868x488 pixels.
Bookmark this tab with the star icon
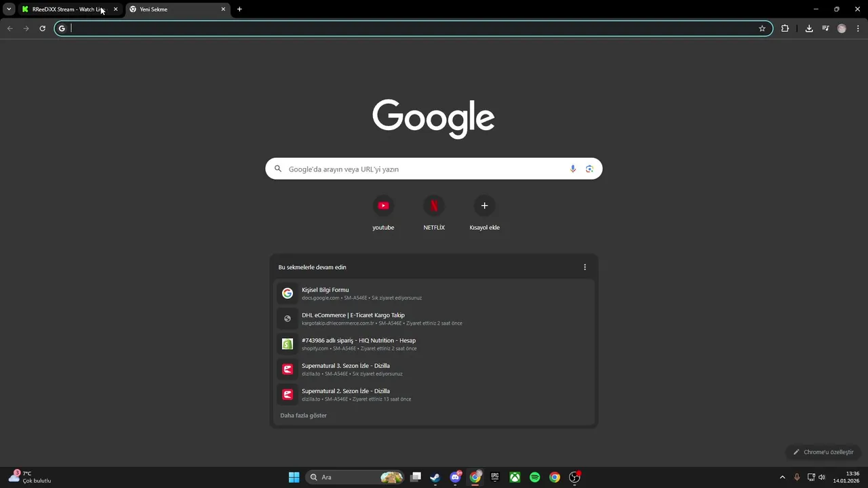coord(762,28)
